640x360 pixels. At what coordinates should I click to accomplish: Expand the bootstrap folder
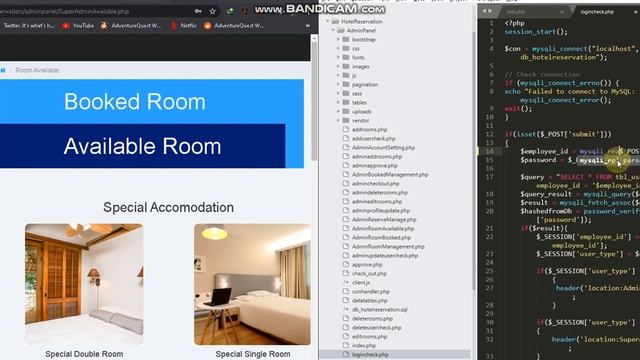click(x=338, y=40)
